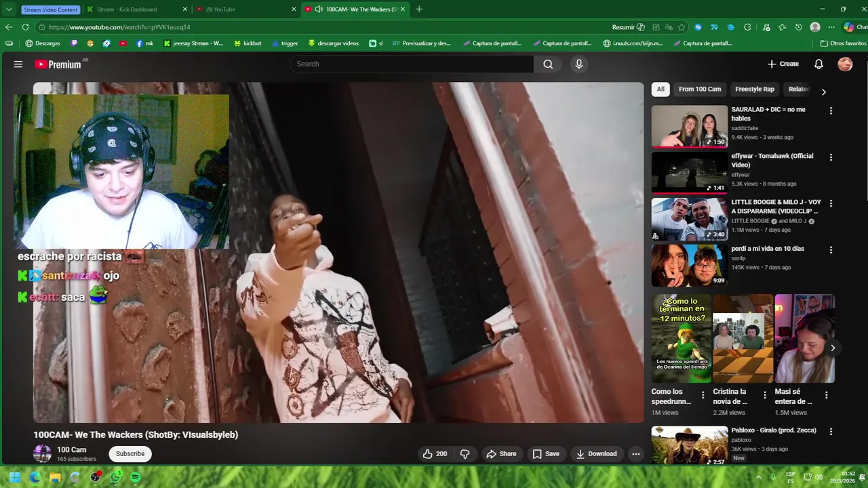
Task: Open options for effywar Tomahawk video
Action: [x=831, y=157]
